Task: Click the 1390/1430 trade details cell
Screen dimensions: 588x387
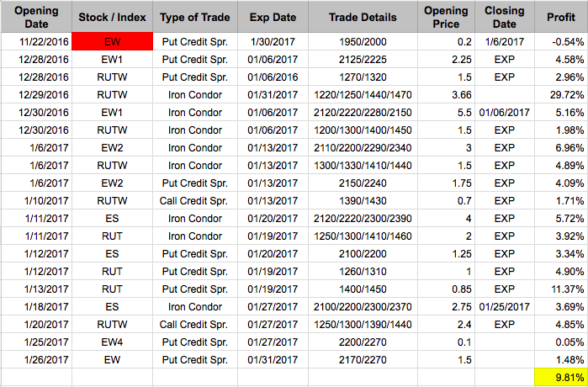Action: pyautogui.click(x=363, y=200)
